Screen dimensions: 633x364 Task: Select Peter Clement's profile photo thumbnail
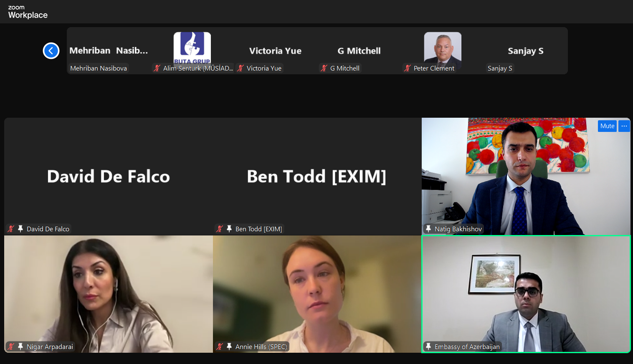tap(443, 48)
